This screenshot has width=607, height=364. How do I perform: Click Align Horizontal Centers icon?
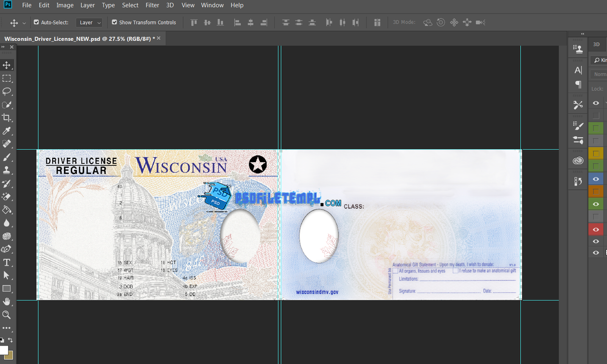click(x=251, y=22)
